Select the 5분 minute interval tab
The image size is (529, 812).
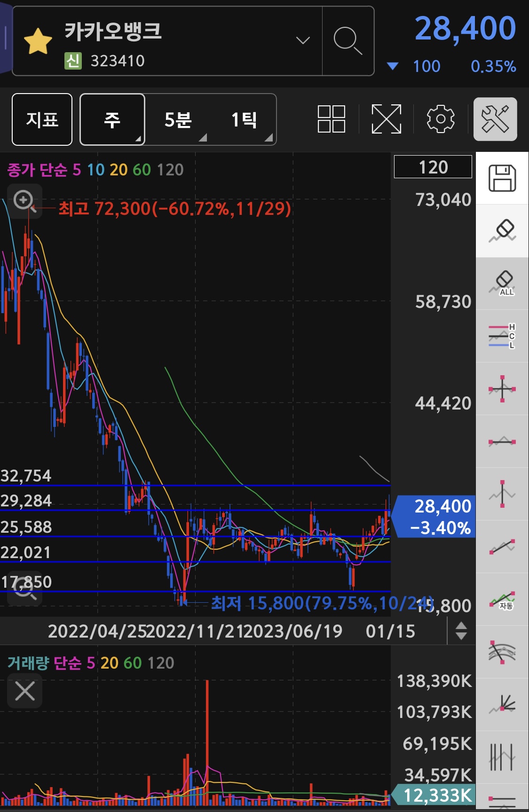click(x=178, y=119)
